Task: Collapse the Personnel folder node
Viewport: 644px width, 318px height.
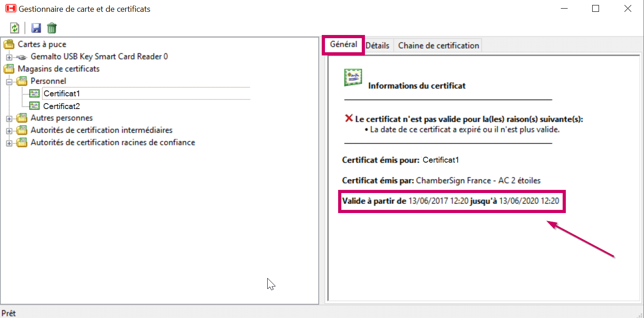Action: [9, 82]
